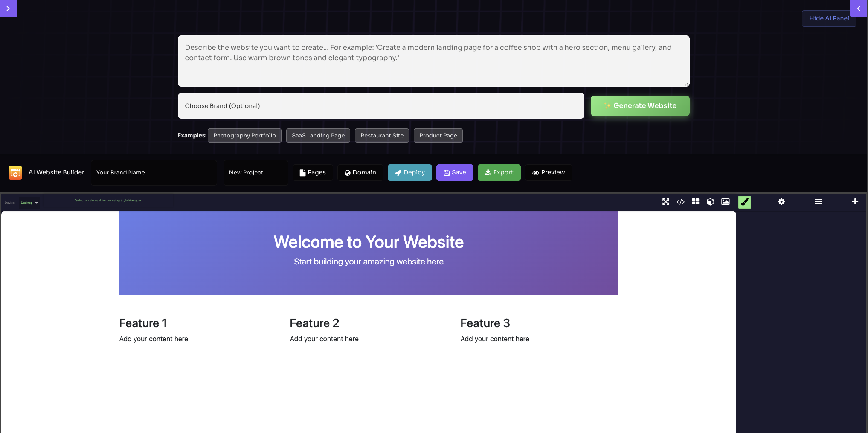The width and height of the screenshot is (868, 433).
Task: Open the Desktop device dropdown
Action: (x=29, y=203)
